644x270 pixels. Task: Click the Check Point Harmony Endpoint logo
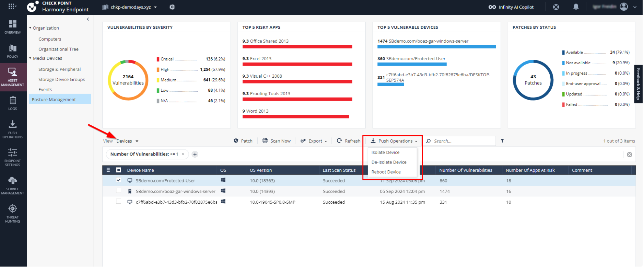(58, 7)
